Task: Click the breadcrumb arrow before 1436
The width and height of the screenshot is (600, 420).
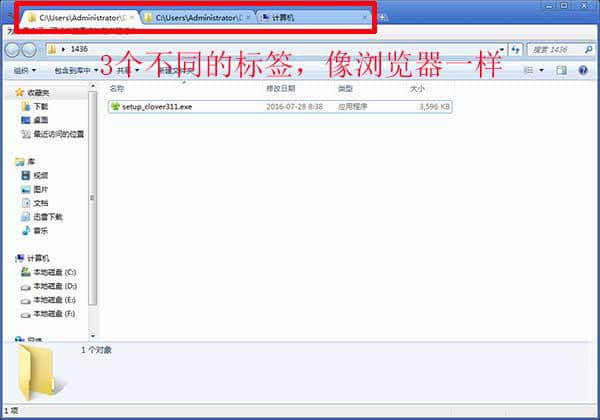Action: click(64, 49)
